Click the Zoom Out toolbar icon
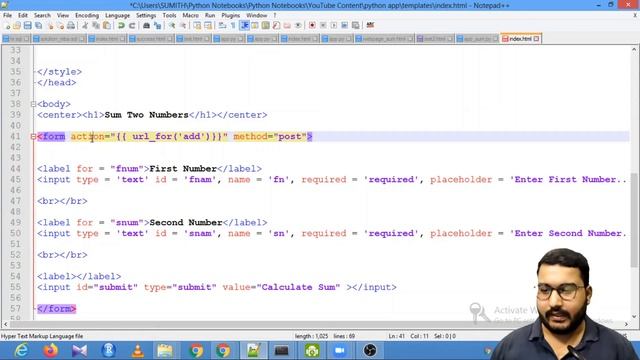Viewport: 640px width, 360px height. pos(183,25)
